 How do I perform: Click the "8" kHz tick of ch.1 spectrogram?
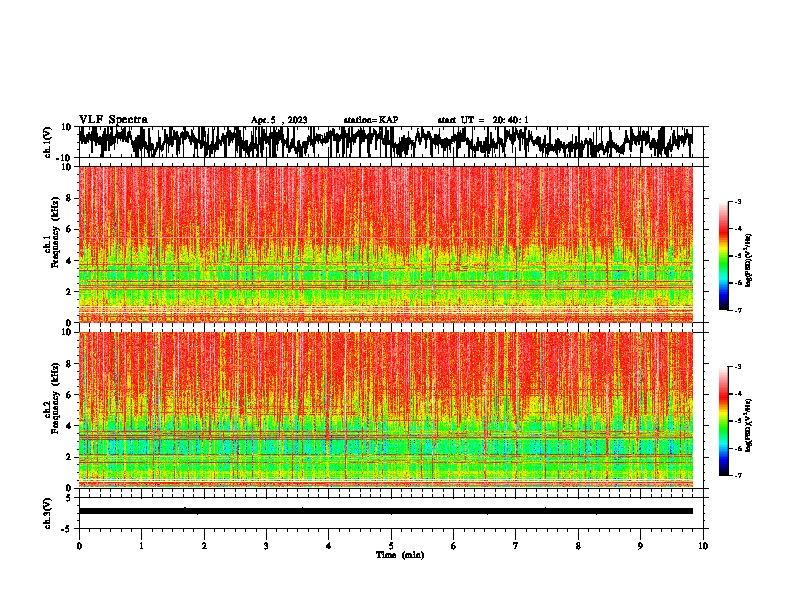[x=69, y=198]
